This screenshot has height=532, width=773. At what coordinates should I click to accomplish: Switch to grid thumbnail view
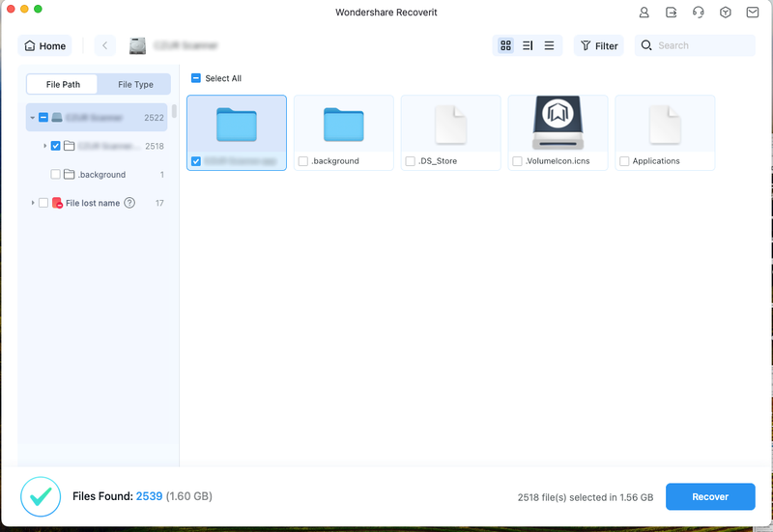tap(505, 45)
